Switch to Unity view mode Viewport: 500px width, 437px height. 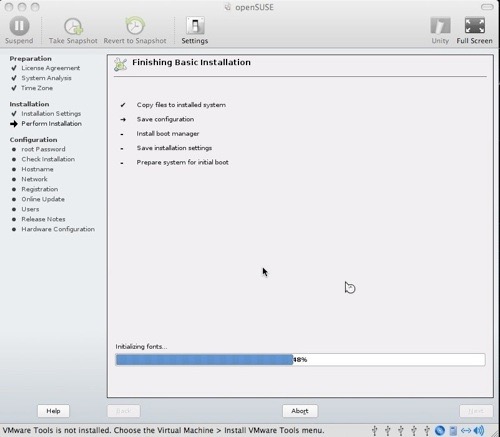pos(440,30)
